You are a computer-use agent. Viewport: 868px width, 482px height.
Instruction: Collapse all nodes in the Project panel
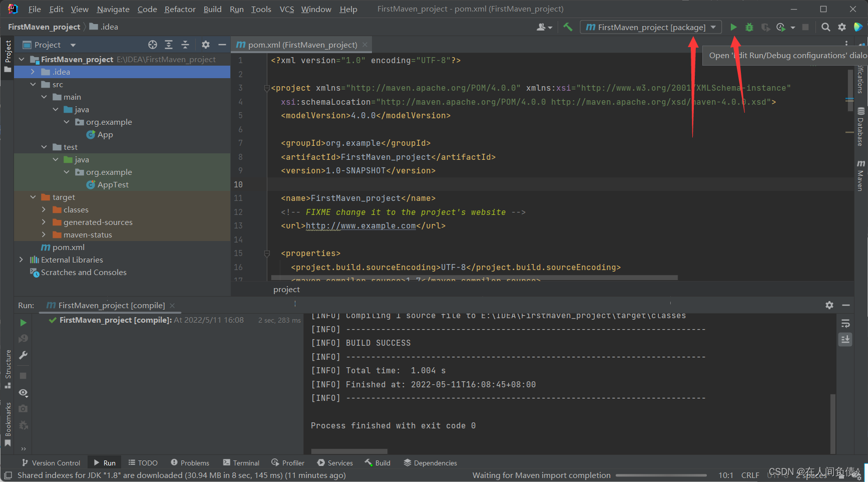click(185, 45)
